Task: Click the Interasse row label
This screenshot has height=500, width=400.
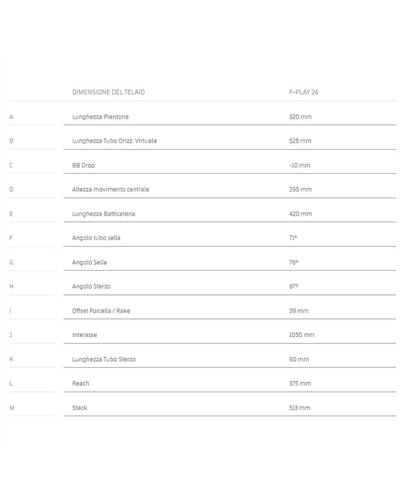Action: (x=84, y=335)
